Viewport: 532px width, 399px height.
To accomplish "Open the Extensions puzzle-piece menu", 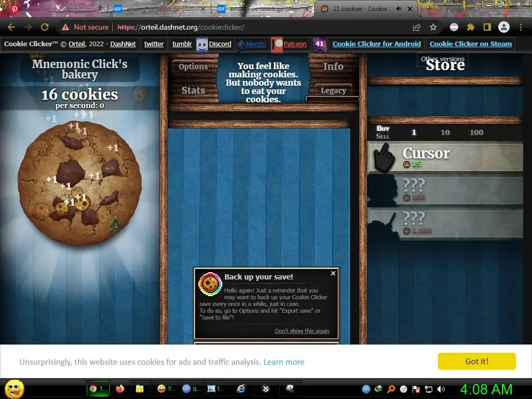I will (x=470, y=27).
